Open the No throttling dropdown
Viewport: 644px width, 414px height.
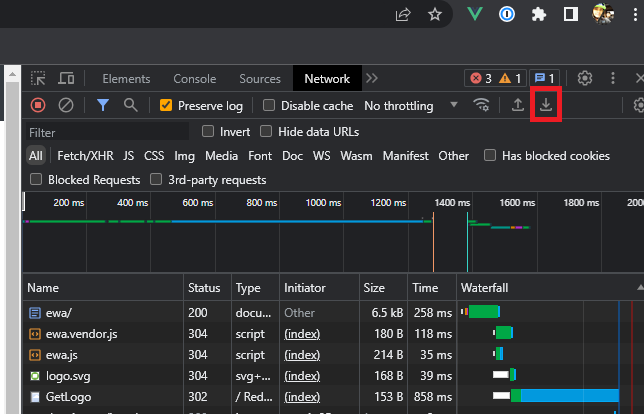pos(410,106)
